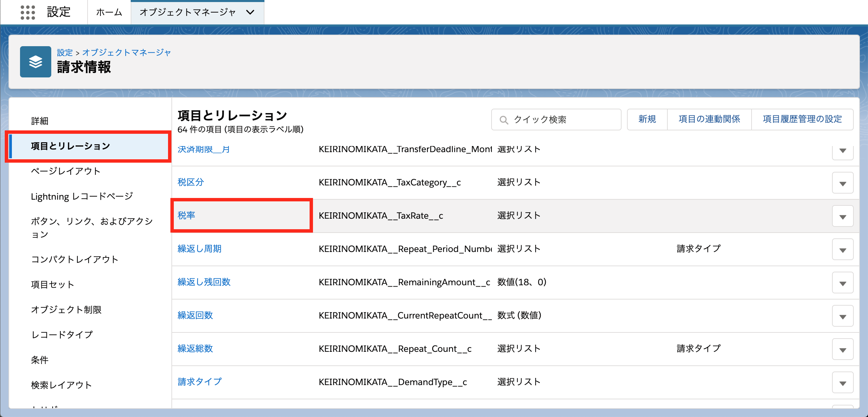
Task: Select レコードタイプ in the sidebar
Action: point(62,334)
